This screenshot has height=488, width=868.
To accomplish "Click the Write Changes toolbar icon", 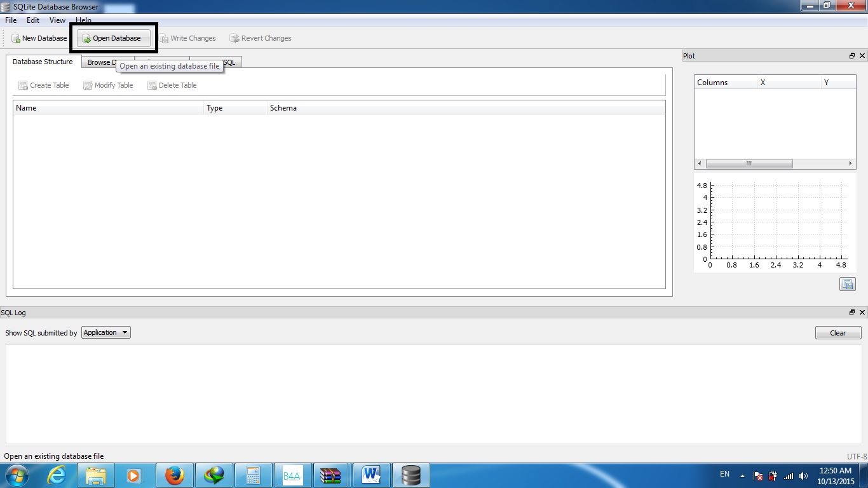I will [x=164, y=39].
